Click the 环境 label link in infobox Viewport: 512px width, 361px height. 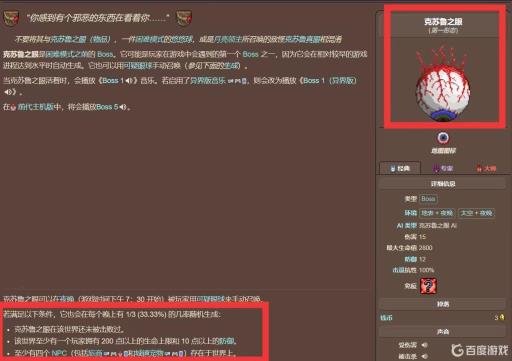point(410,213)
